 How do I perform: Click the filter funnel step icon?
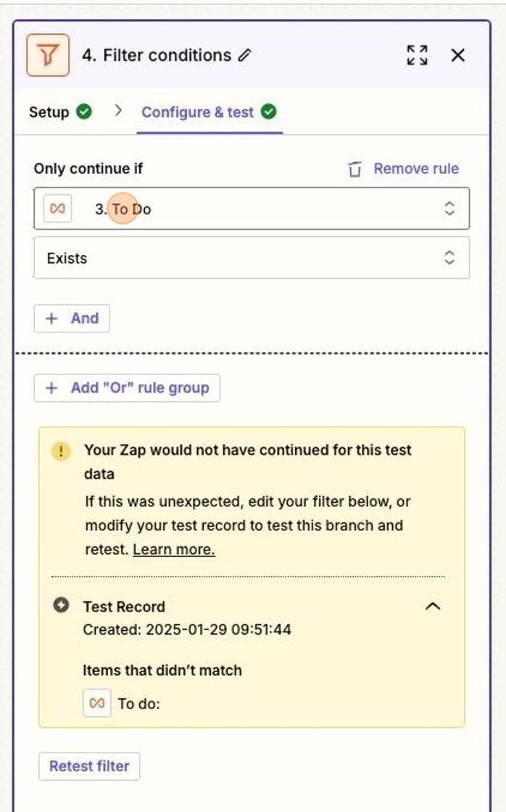pyautogui.click(x=48, y=54)
